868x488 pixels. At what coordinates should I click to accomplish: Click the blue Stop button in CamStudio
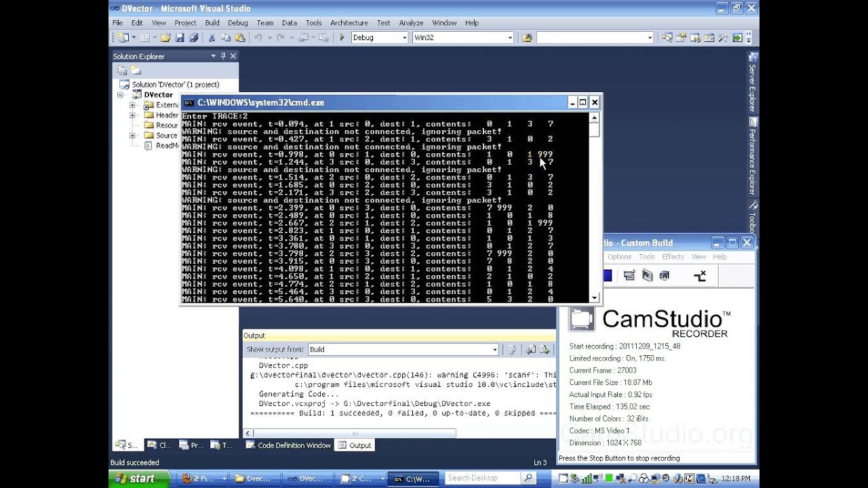(608, 275)
